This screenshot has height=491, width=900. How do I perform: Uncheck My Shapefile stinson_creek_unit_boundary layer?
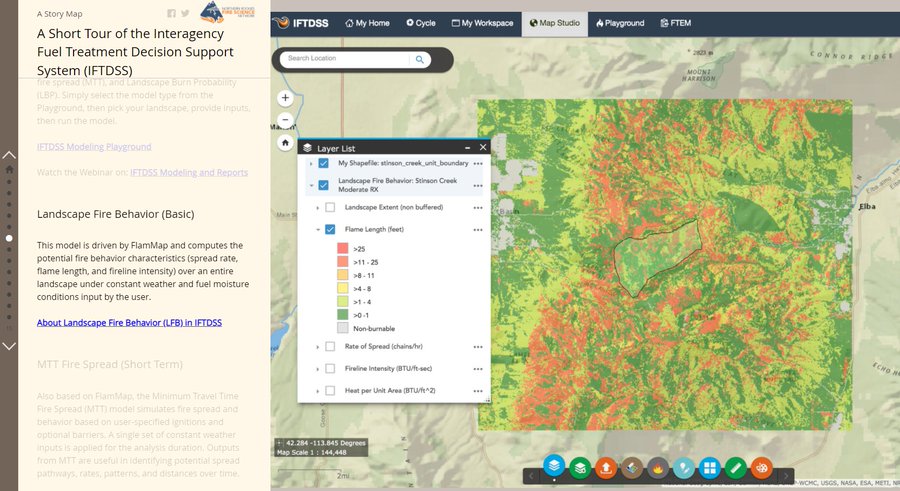pos(324,163)
